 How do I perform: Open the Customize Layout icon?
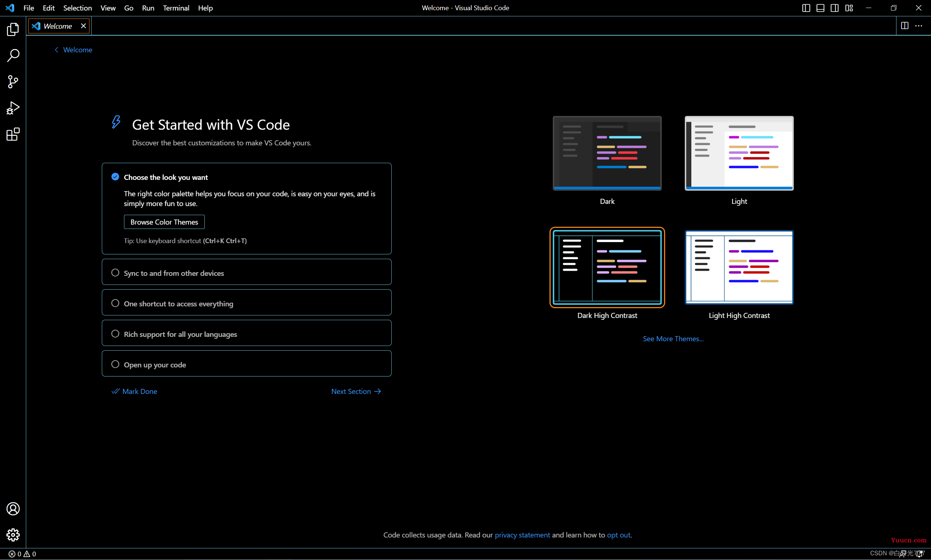tap(849, 8)
